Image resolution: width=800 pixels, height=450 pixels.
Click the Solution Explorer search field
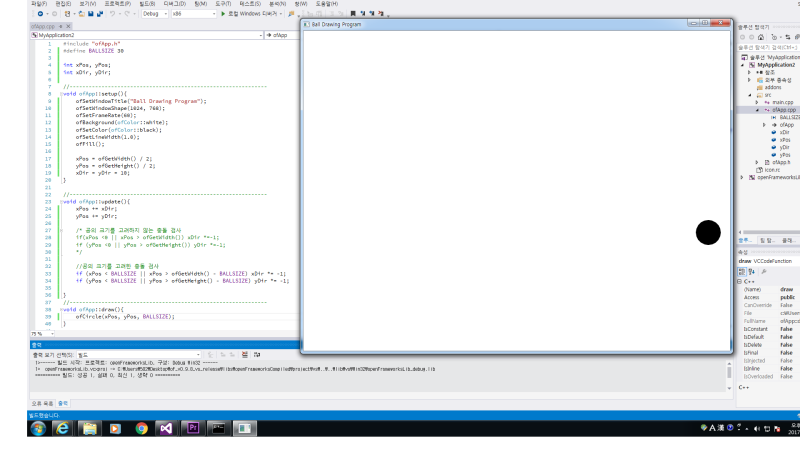point(764,47)
